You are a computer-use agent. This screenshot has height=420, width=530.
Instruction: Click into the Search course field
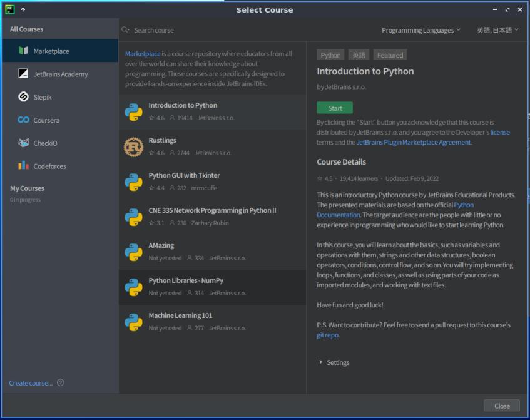pos(250,30)
